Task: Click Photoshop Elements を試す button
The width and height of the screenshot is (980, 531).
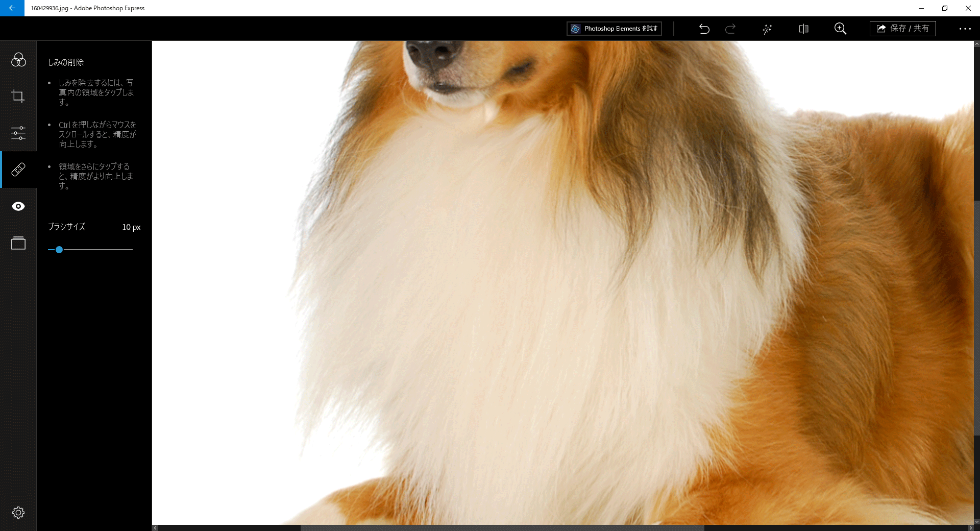Action: pos(614,29)
